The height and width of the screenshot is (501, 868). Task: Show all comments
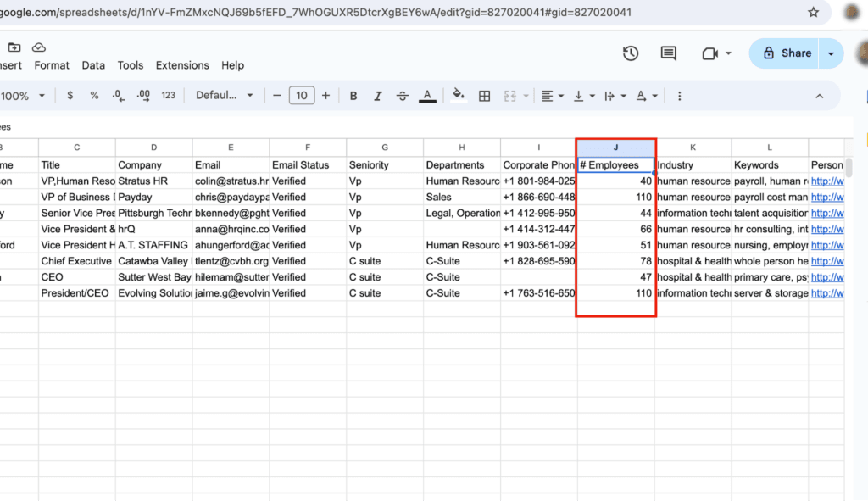click(x=668, y=53)
